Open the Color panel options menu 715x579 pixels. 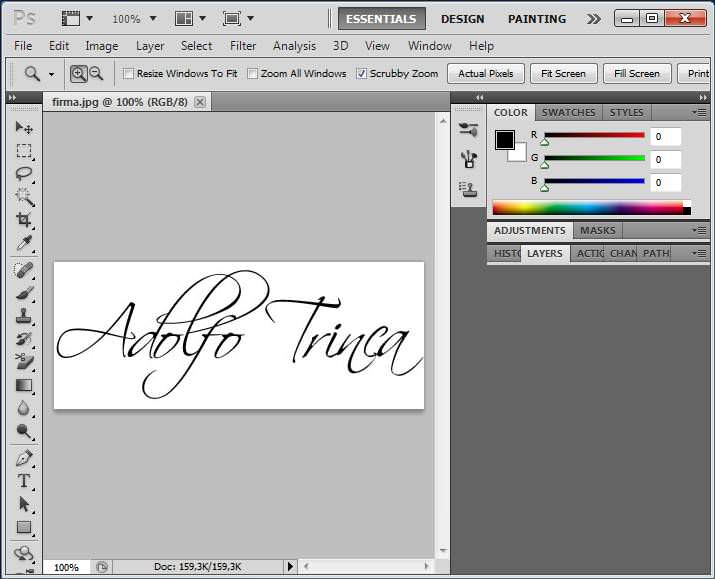(699, 112)
